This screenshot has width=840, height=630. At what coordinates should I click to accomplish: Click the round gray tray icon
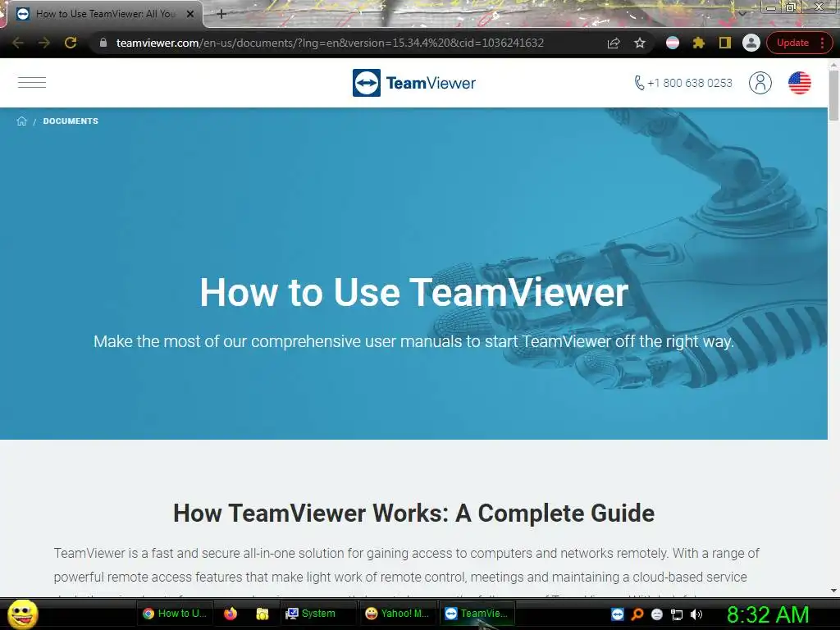657,614
